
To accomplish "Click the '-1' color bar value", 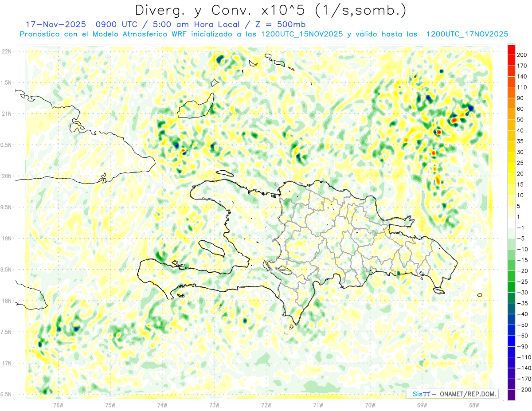I will [520, 227].
